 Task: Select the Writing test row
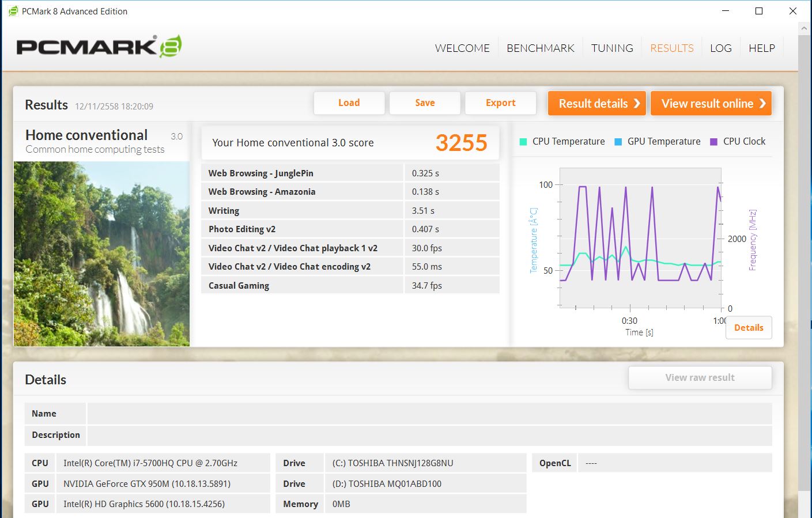click(x=350, y=210)
